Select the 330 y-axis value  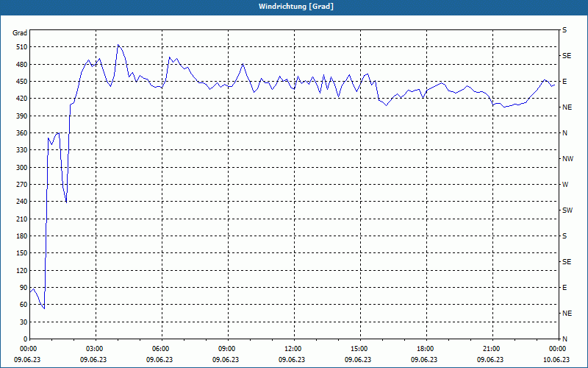point(22,150)
